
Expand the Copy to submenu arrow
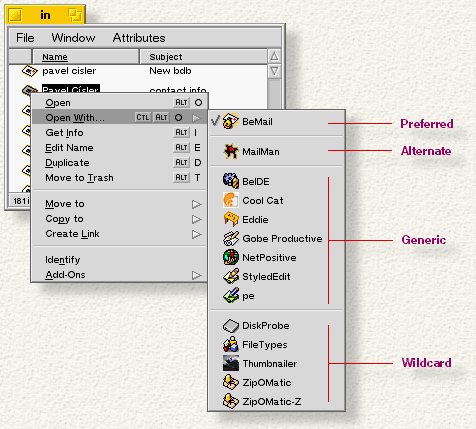click(197, 219)
